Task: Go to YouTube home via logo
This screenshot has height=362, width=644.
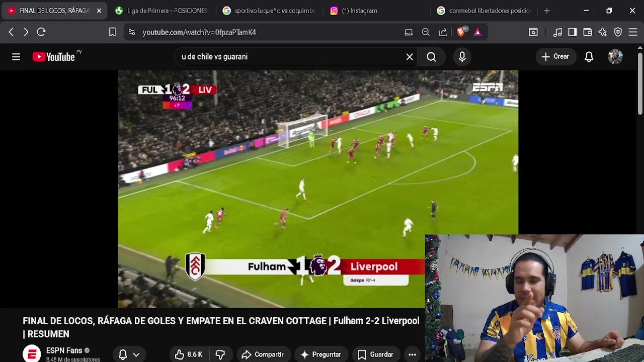Action: click(x=54, y=57)
